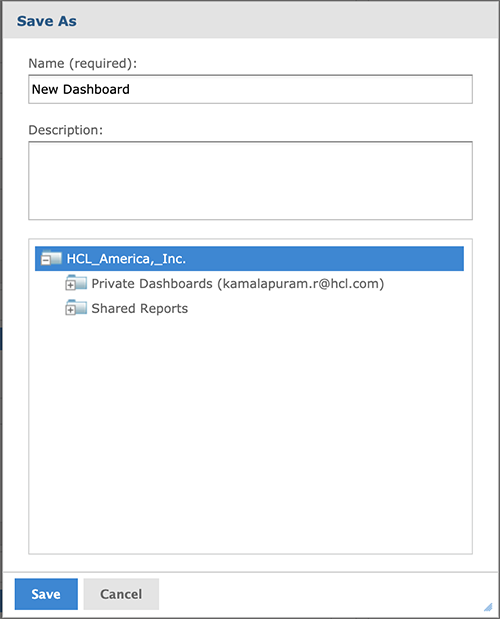Click the Save button
Screen dimensions: 500x619
coord(46,594)
